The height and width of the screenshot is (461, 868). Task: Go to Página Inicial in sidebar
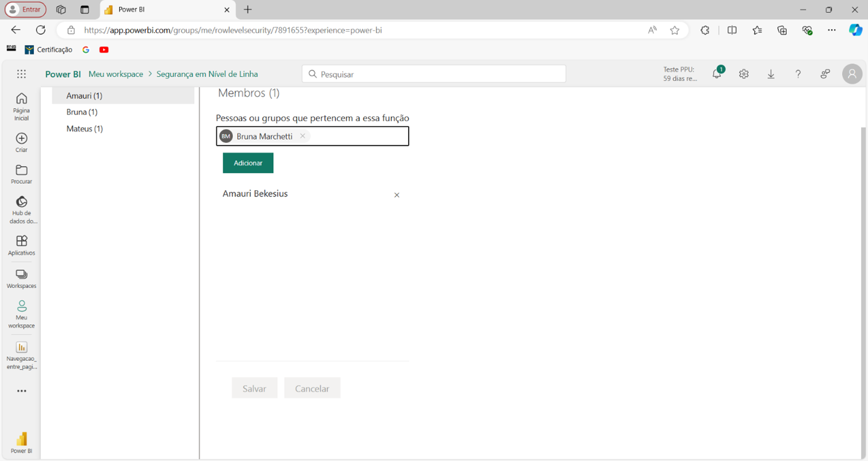click(21, 107)
